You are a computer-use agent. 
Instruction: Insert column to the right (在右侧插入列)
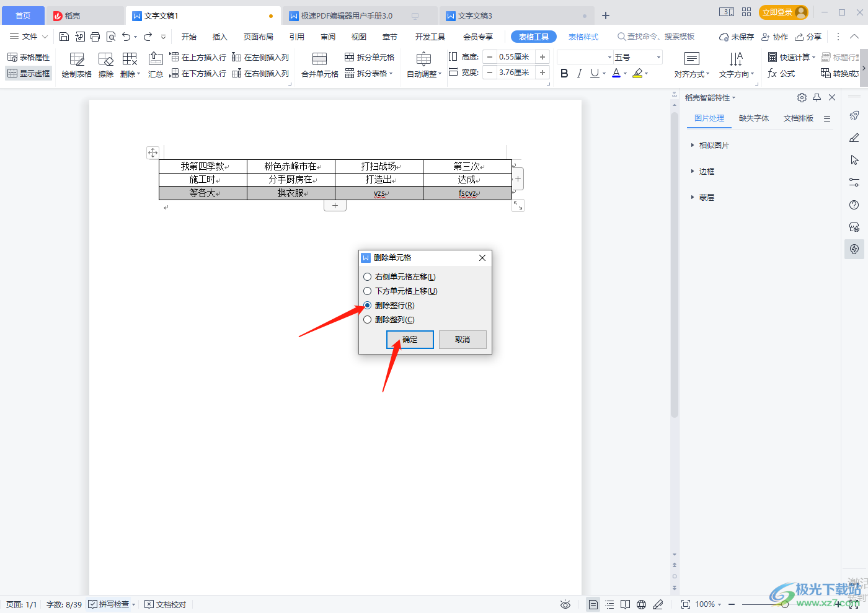pyautogui.click(x=260, y=73)
